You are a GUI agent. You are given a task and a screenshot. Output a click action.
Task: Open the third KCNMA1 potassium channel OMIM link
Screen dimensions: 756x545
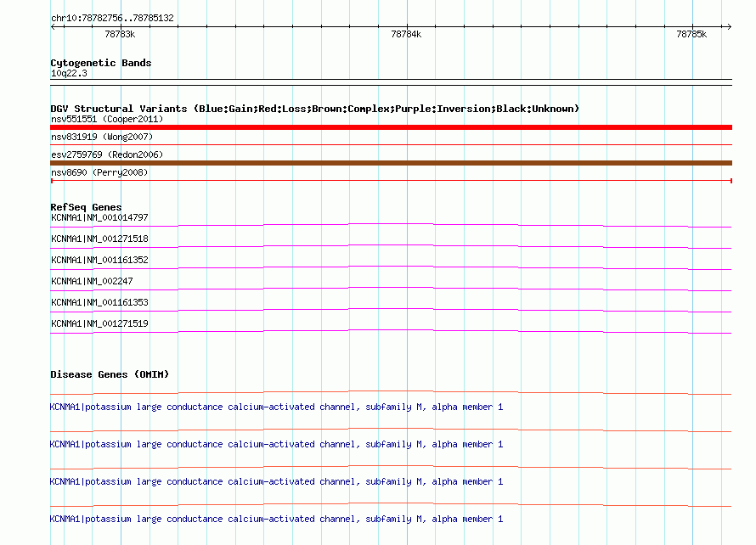pyautogui.click(x=276, y=482)
